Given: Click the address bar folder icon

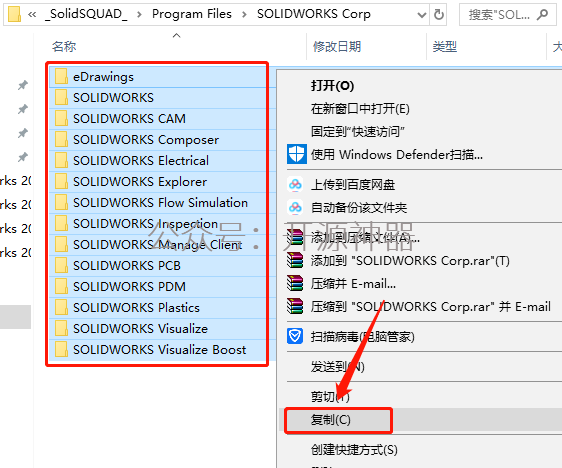Looking at the screenshot, I should point(14,14).
